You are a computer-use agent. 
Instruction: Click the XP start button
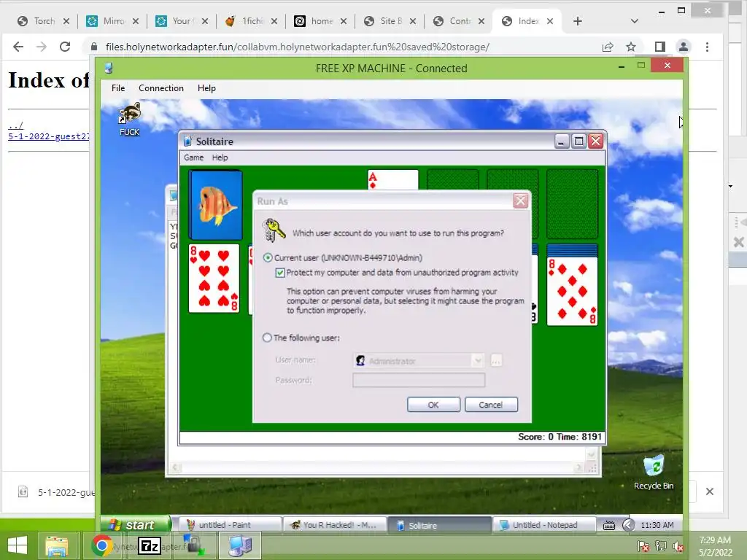click(135, 524)
